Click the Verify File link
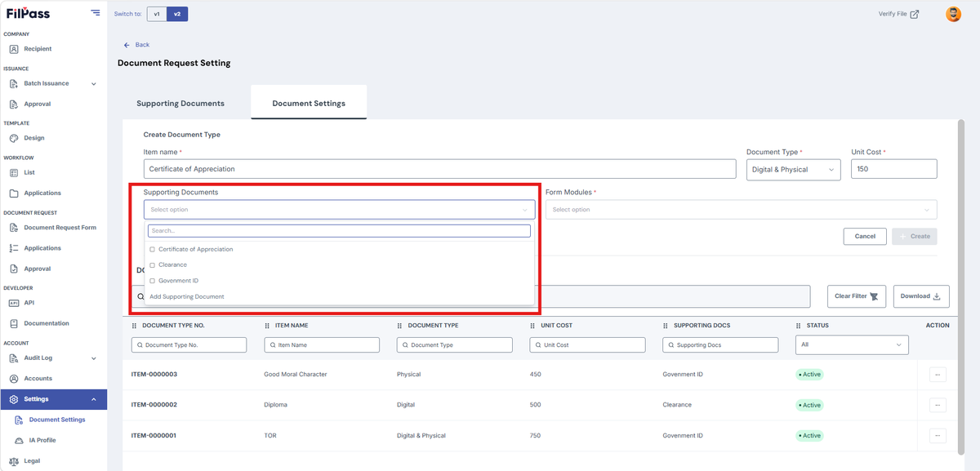This screenshot has width=980, height=471. click(x=898, y=14)
